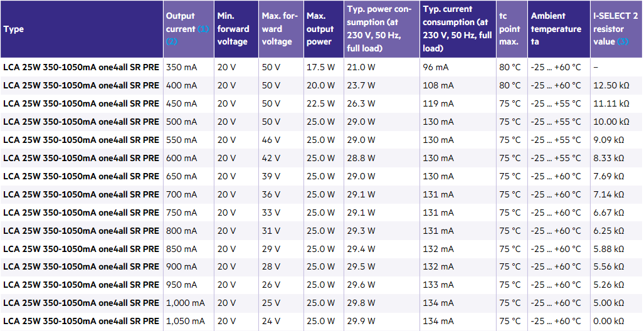Select the 550 mA output current cell
The height and width of the screenshot is (331, 644).
point(189,140)
